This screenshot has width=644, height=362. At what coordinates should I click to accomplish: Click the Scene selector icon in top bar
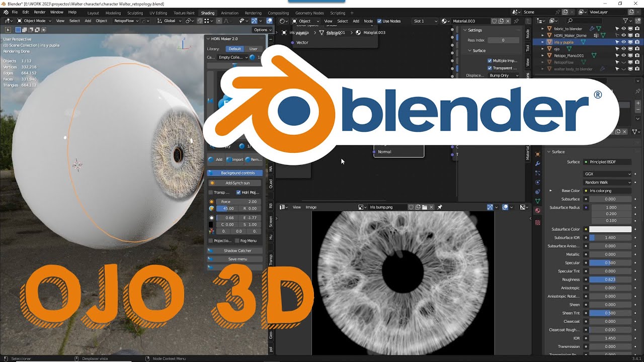click(x=516, y=12)
